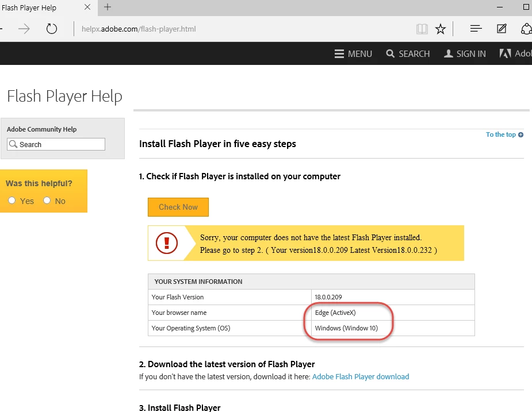This screenshot has height=412, width=532.
Task: Open reading view book icon
Action: [x=422, y=29]
